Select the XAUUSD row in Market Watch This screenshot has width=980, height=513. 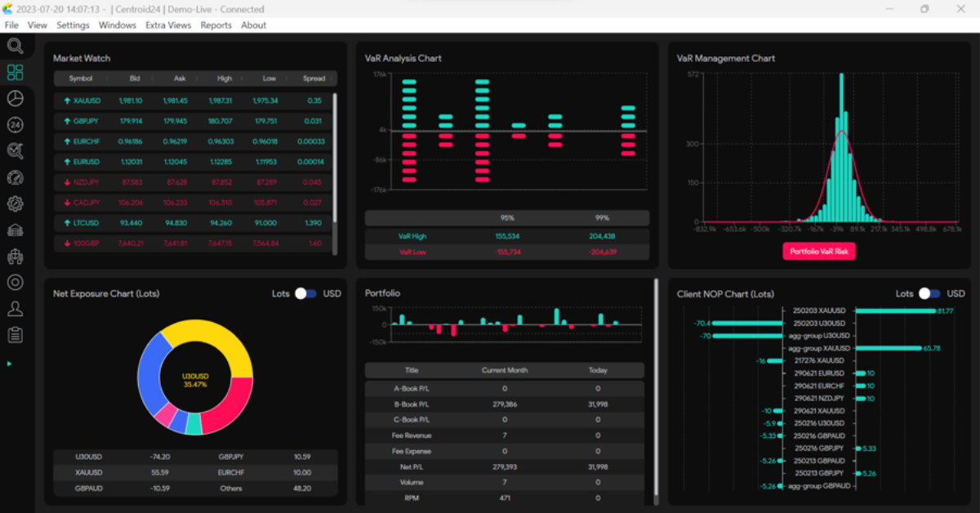pos(193,100)
